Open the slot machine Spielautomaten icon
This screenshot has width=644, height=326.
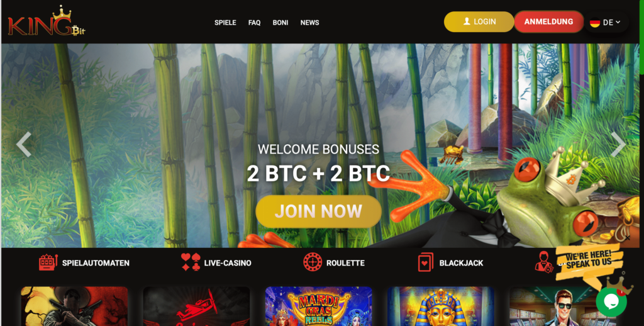48,262
